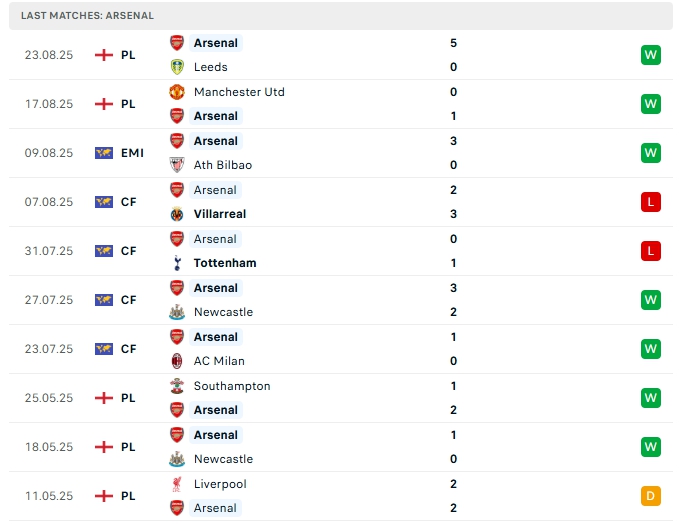Screen dimensions: 682x524
Task: Click the Arsenal crest in AC Milan match
Action: 177,337
